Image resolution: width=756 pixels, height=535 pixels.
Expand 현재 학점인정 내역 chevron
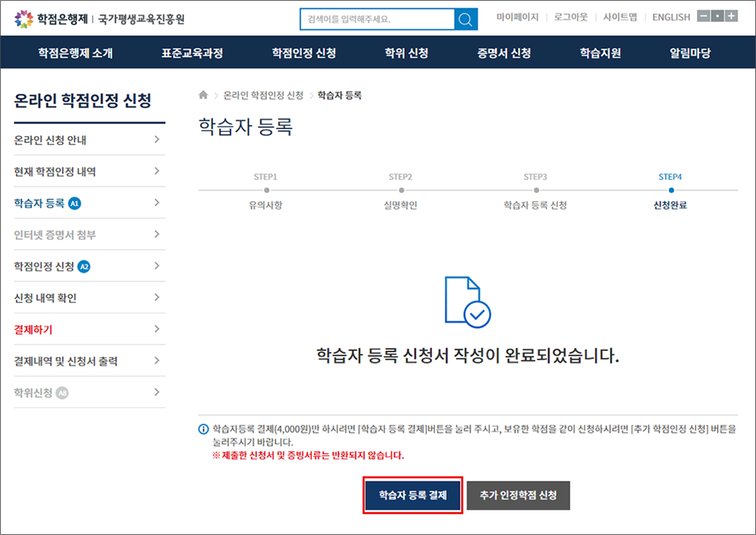pos(156,171)
